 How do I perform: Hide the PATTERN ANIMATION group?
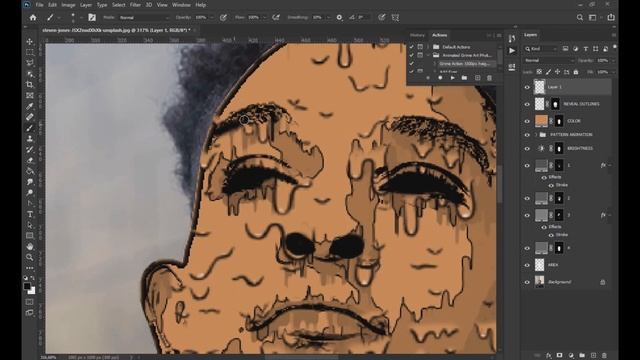click(527, 135)
